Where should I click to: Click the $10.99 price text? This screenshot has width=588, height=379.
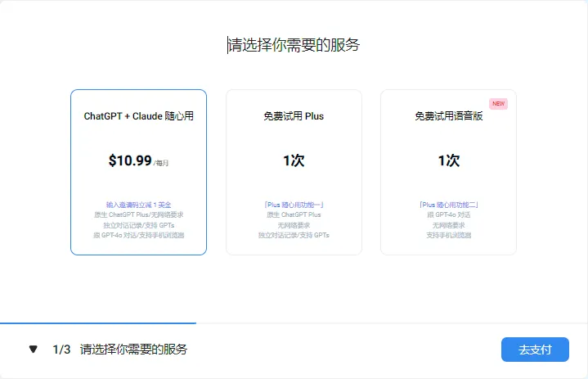pos(130,160)
